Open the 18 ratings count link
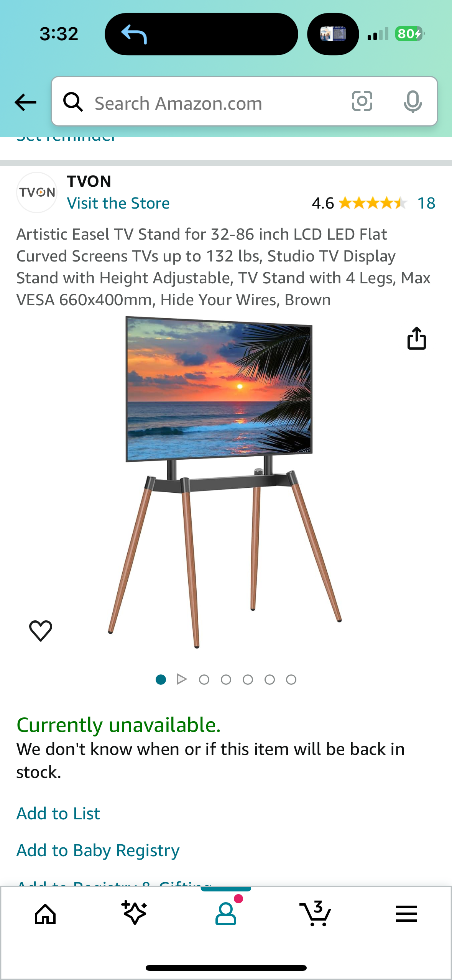 pyautogui.click(x=426, y=203)
